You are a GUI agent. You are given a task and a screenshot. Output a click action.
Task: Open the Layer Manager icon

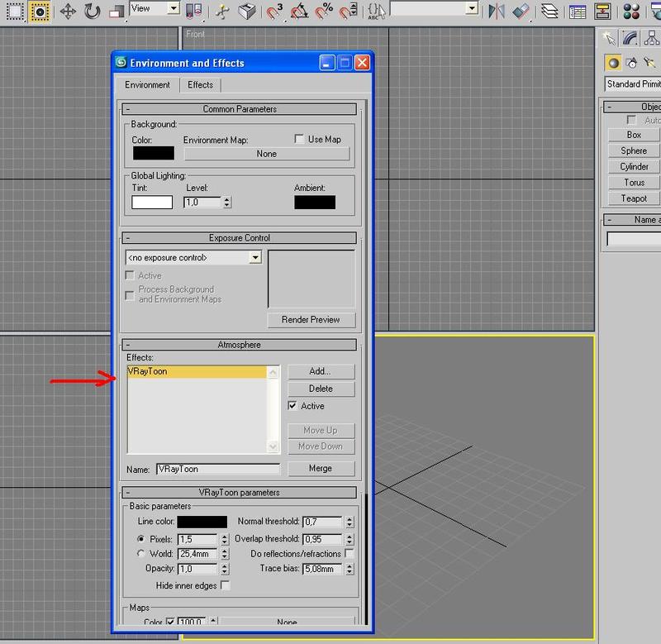[x=549, y=12]
